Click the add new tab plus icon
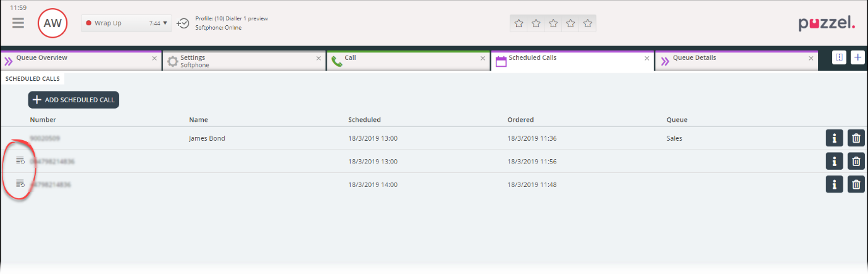 coord(857,57)
